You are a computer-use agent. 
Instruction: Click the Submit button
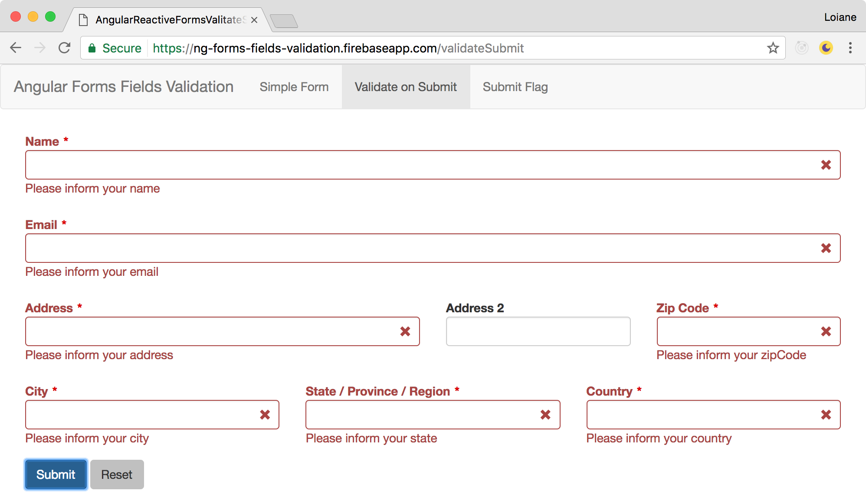[56, 475]
